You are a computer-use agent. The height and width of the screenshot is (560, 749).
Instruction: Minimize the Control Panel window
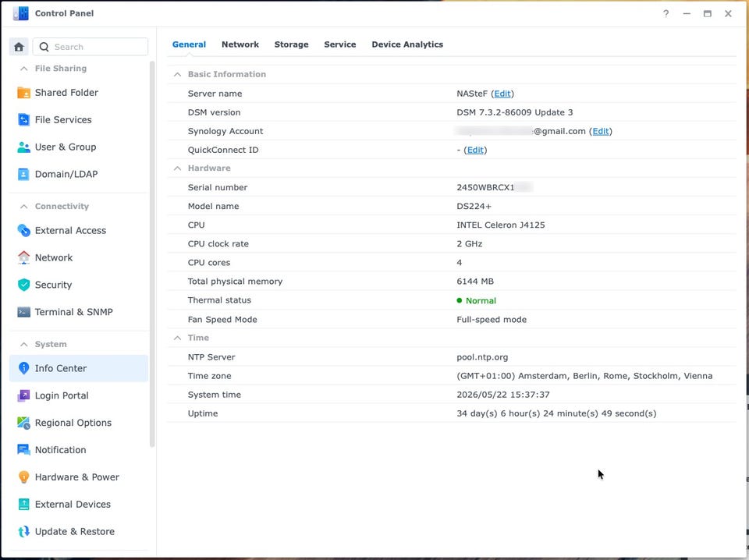(687, 13)
